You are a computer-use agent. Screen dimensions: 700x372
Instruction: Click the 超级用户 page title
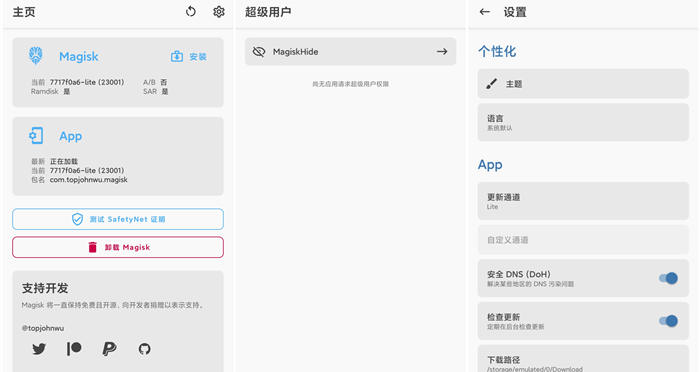point(268,12)
